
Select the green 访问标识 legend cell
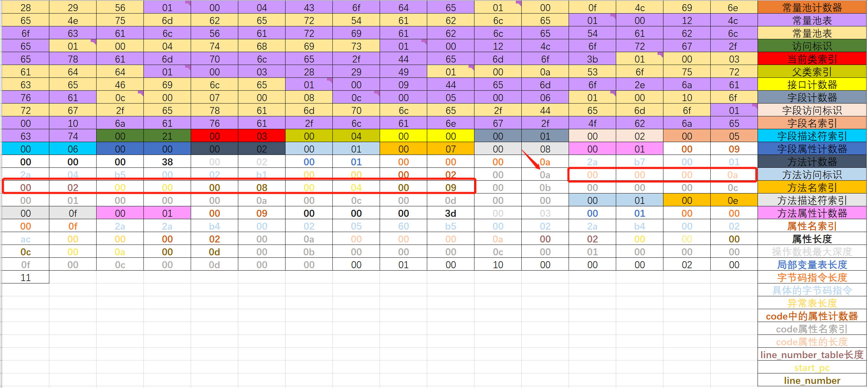pyautogui.click(x=812, y=46)
